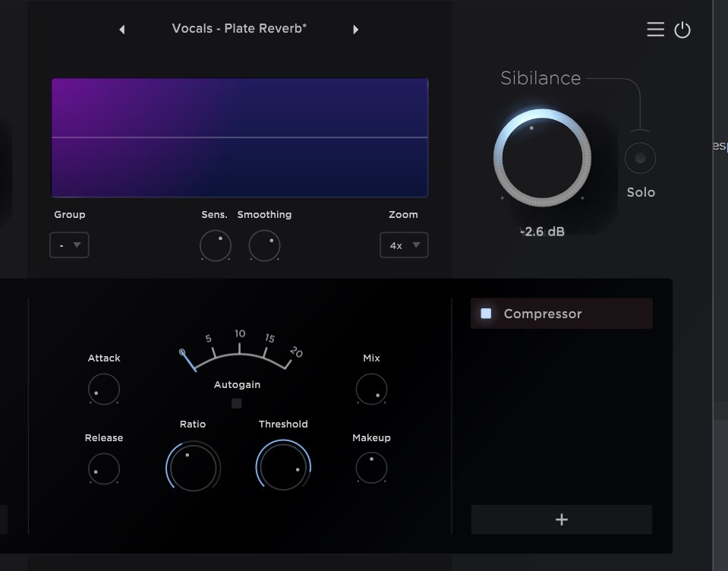Open the Zoom 4x dropdown
This screenshot has width=728, height=571.
pos(404,245)
